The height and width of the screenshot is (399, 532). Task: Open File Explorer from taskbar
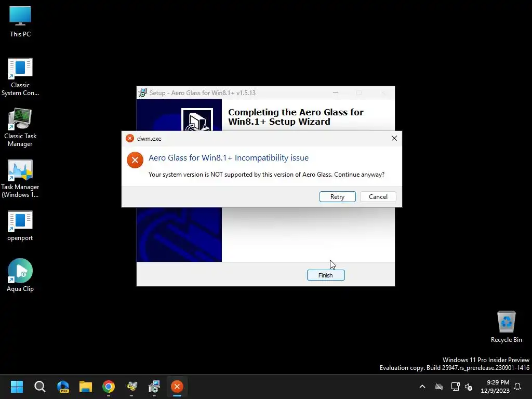pos(86,387)
